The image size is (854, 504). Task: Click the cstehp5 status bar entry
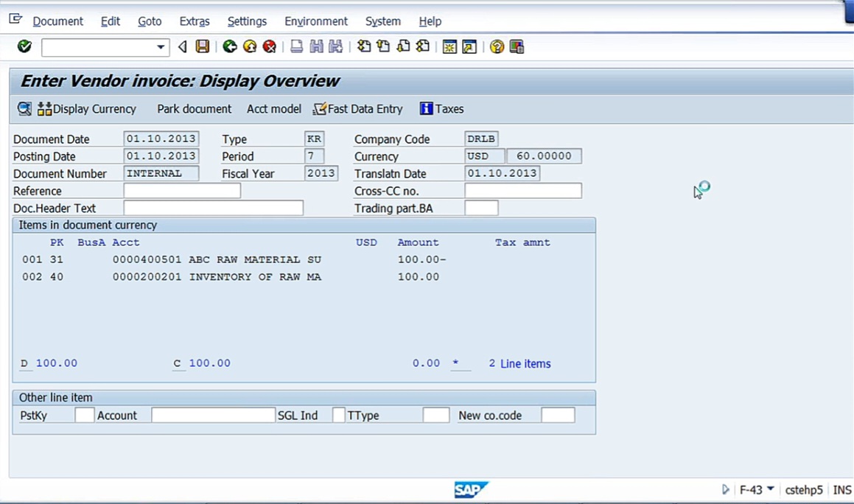pos(804,490)
